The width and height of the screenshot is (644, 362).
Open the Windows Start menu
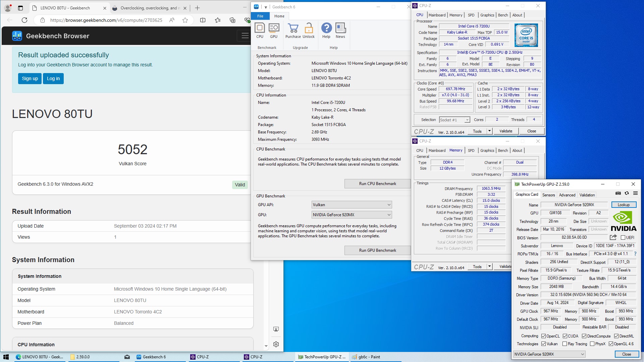6,357
